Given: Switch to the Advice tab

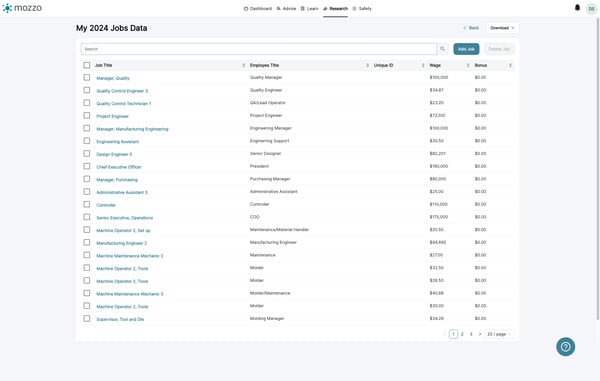Looking at the screenshot, I should click(x=286, y=8).
